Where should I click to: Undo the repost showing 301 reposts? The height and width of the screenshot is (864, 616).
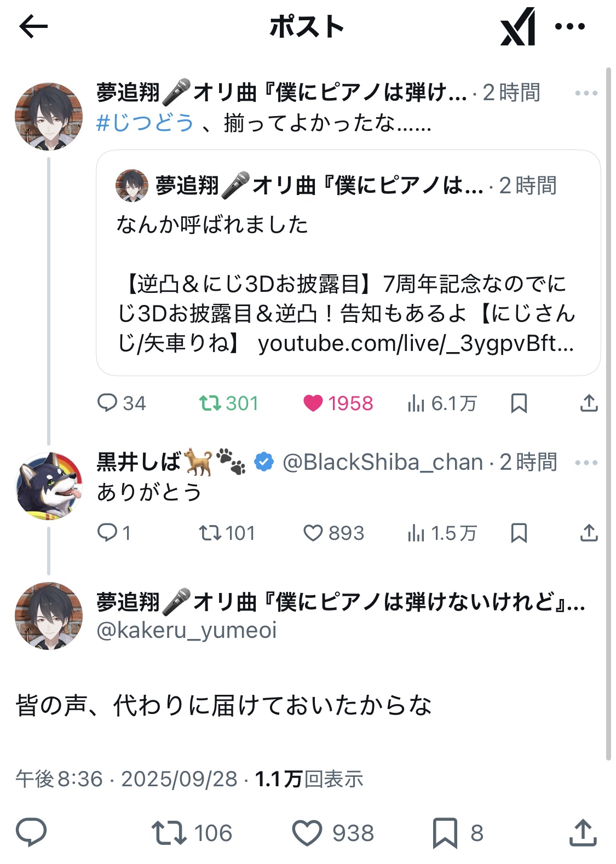(x=209, y=404)
